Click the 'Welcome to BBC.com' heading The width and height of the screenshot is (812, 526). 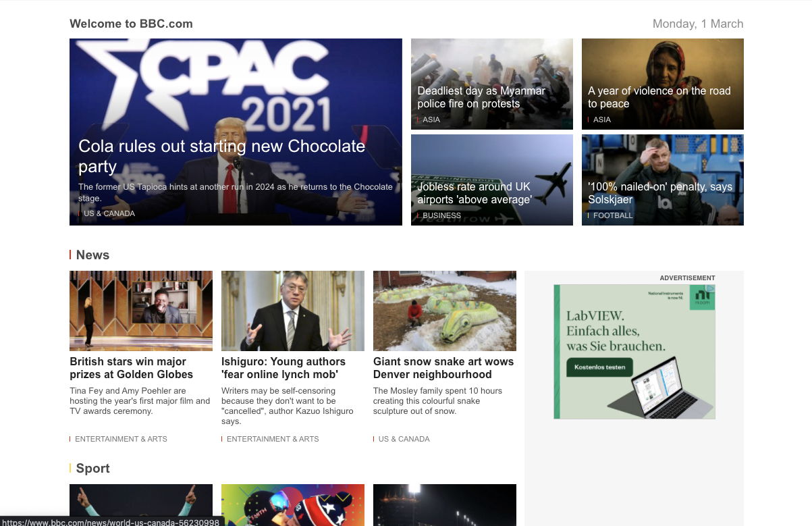click(131, 24)
